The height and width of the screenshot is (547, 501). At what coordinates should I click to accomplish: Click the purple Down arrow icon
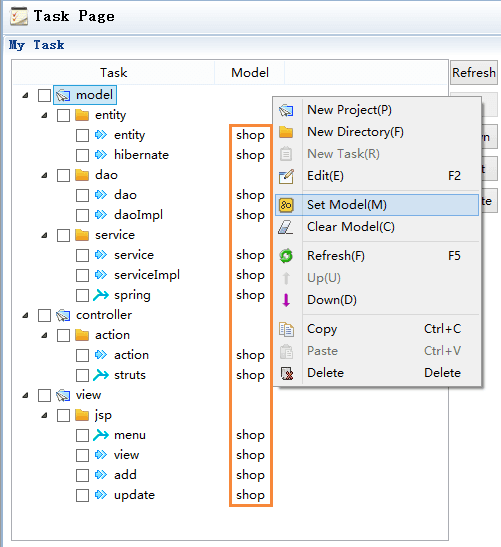286,300
